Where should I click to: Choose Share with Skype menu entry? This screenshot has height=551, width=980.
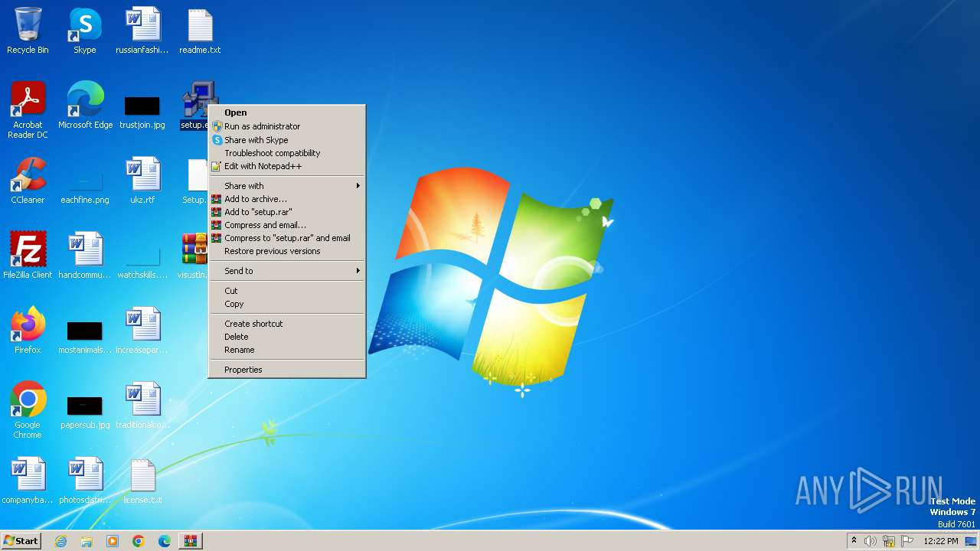287,140
